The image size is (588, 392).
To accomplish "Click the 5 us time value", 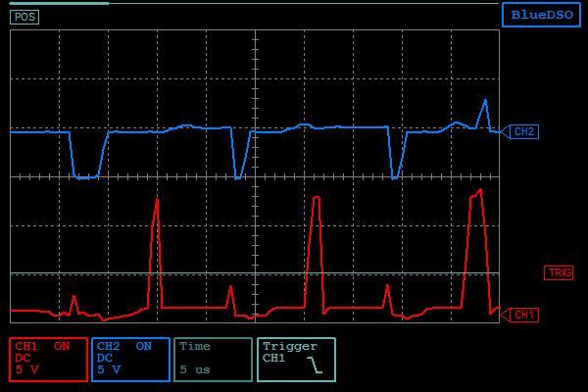I will point(195,369).
